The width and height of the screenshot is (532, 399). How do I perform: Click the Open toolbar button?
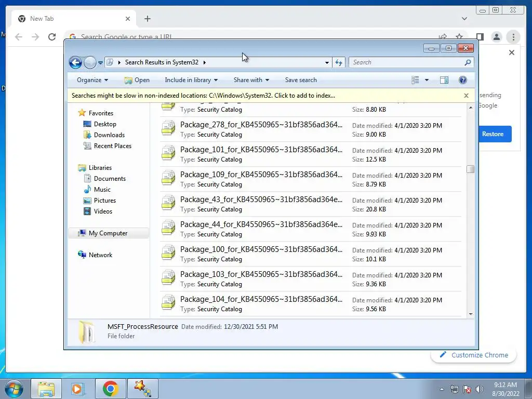pyautogui.click(x=137, y=80)
